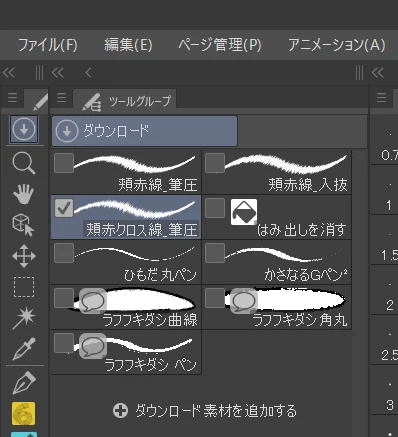
Task: Open the ツールグループ panel hamburger menu
Action: coord(62,98)
